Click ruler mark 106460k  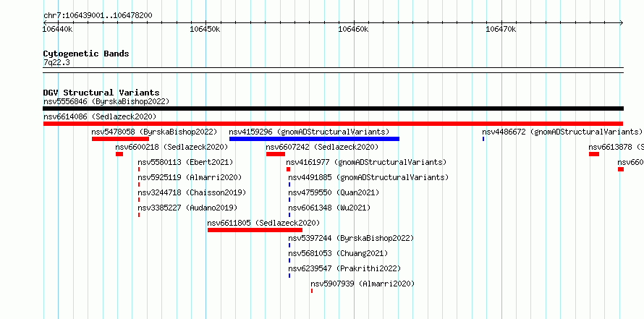353,29
